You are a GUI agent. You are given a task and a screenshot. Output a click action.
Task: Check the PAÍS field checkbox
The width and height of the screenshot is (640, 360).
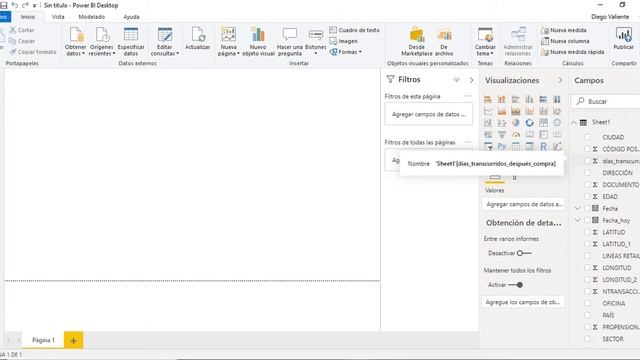tap(587, 315)
